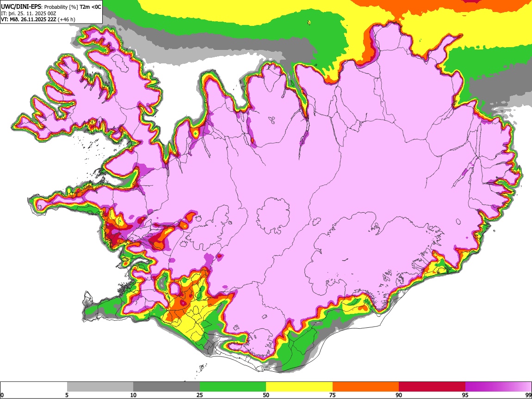532x399 pixels.
Task: Click the legend value '50'
Action: click(x=266, y=395)
